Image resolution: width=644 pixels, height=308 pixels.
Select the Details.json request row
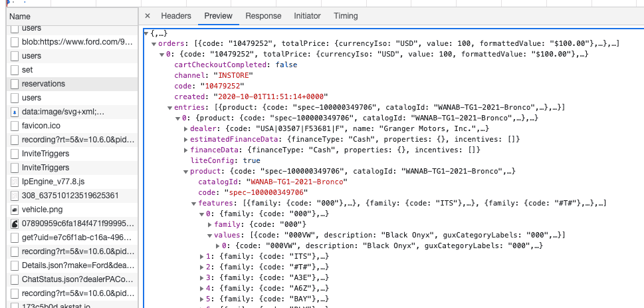pos(72,265)
